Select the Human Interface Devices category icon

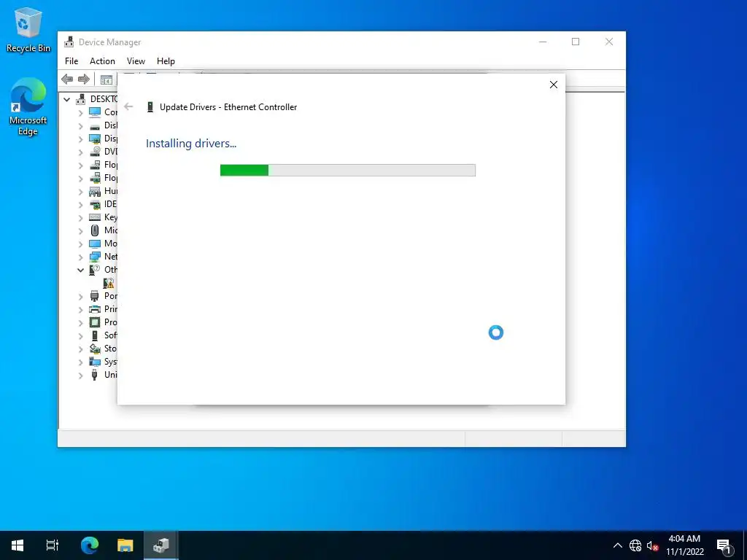pyautogui.click(x=95, y=192)
